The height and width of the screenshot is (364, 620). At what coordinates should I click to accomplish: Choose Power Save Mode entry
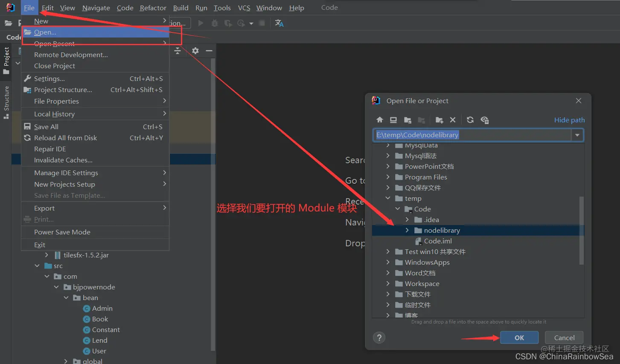[x=96, y=232]
